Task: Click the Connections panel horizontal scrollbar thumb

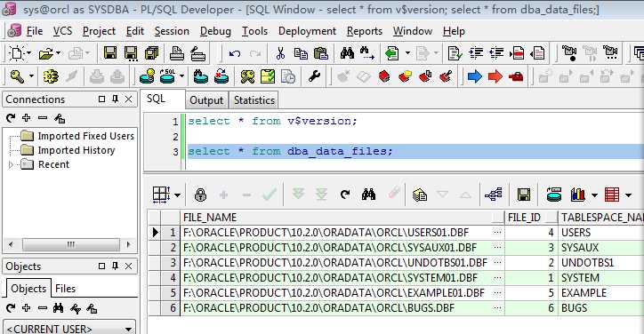Action: (x=70, y=244)
